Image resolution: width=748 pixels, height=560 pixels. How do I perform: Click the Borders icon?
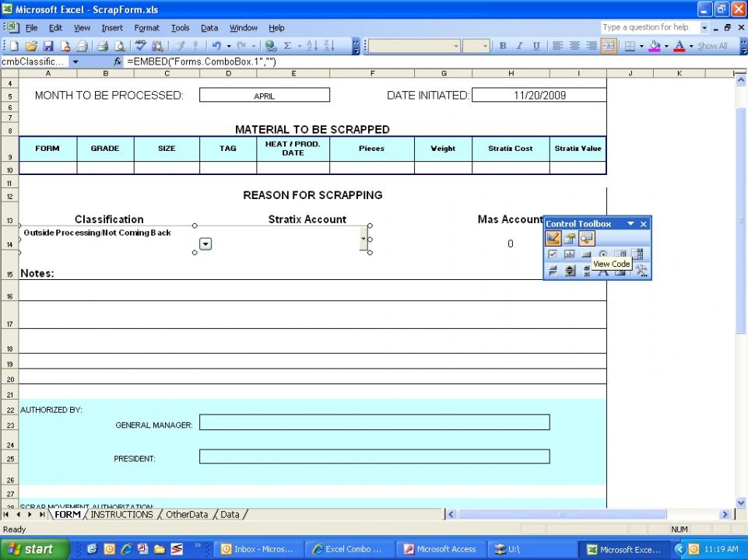[630, 46]
